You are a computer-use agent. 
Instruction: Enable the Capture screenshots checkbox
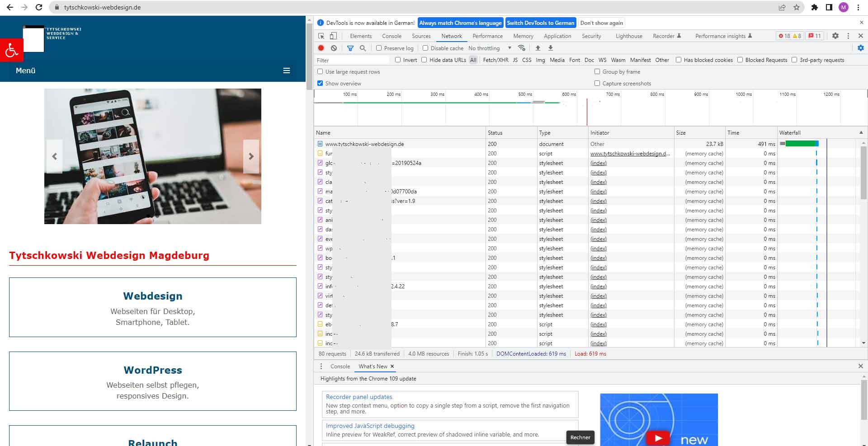[597, 83]
